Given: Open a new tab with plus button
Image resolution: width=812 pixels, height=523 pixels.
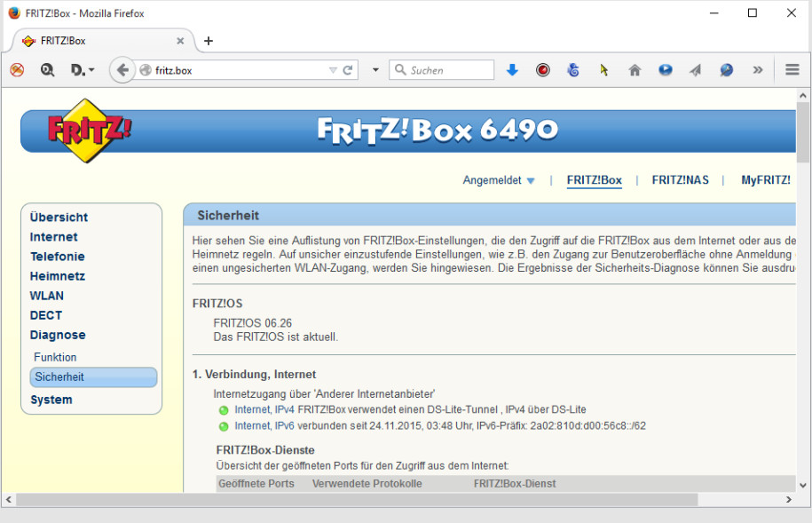Looking at the screenshot, I should tap(209, 41).
